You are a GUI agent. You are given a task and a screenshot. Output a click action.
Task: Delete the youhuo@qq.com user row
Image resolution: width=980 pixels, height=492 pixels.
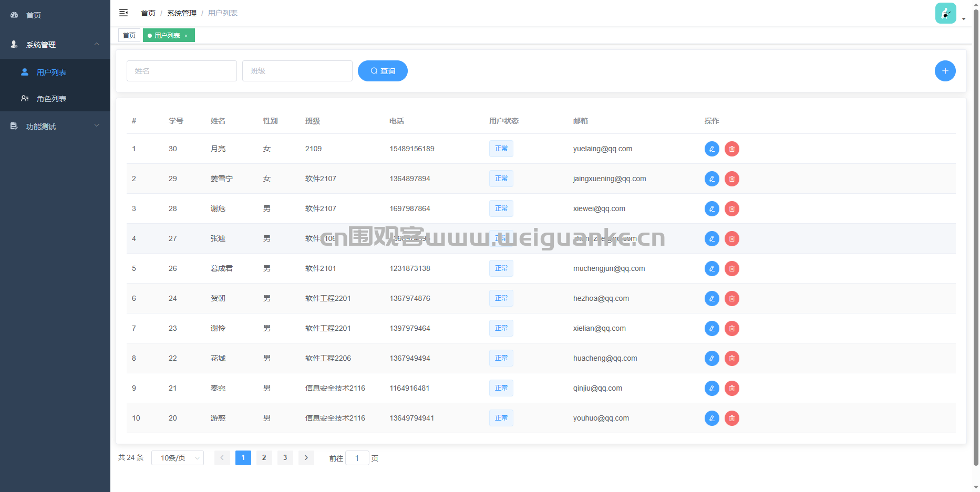pos(731,418)
